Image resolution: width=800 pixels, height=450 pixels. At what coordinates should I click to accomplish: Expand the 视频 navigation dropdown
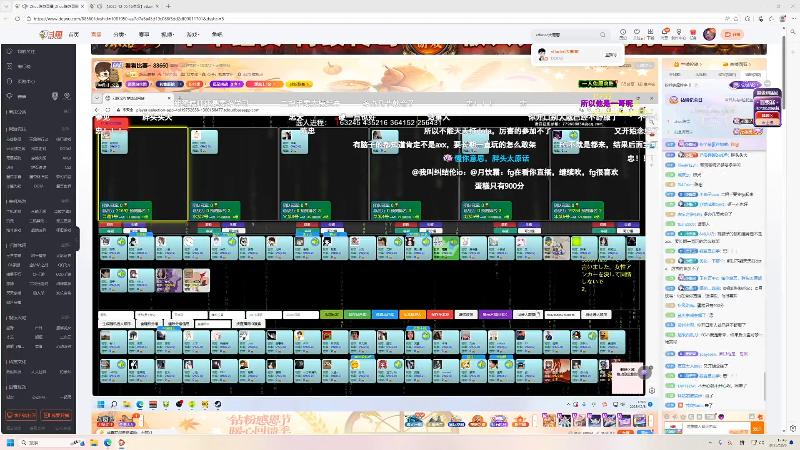[167, 34]
